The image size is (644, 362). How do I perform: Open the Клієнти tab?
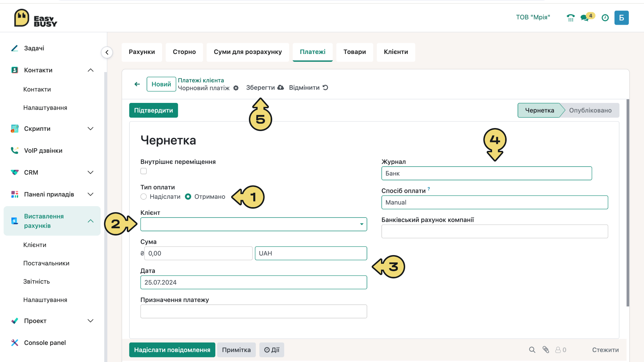click(396, 52)
